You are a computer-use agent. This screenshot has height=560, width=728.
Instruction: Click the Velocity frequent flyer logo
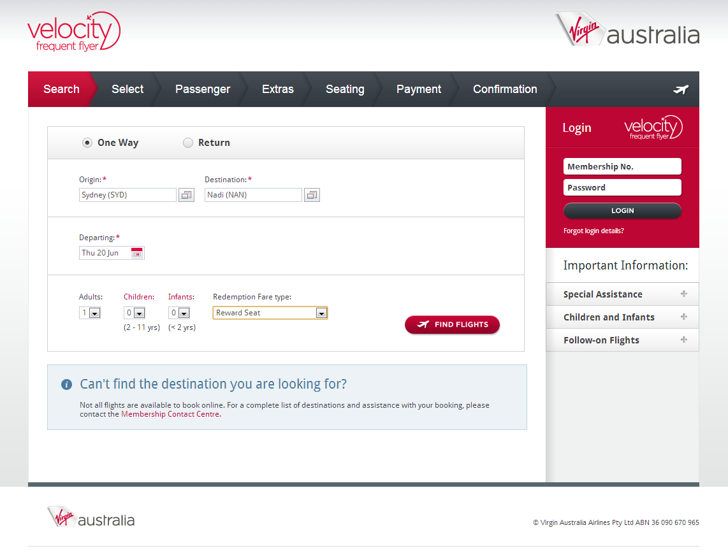pyautogui.click(x=74, y=32)
